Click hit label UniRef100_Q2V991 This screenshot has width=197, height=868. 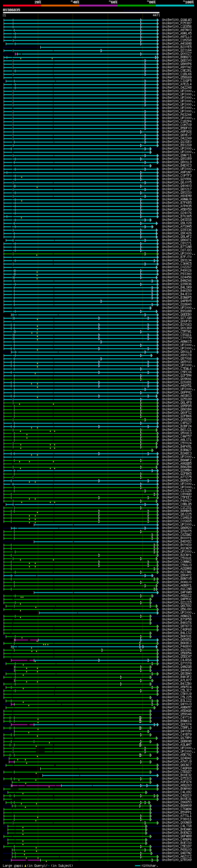(x=177, y=179)
